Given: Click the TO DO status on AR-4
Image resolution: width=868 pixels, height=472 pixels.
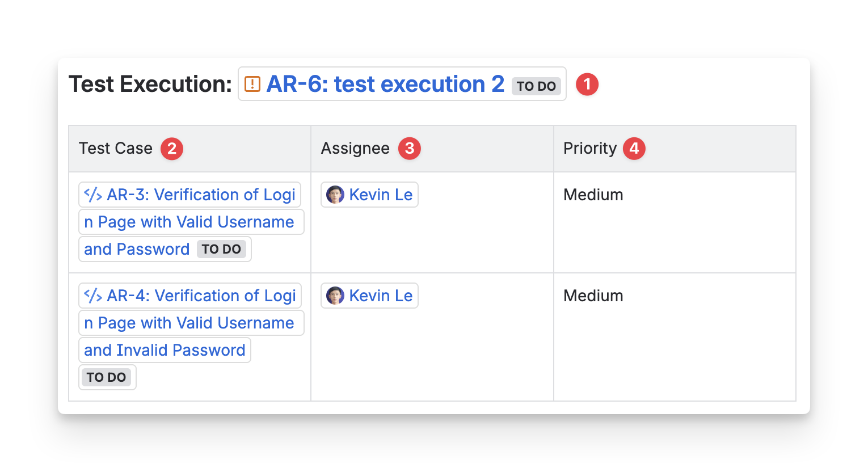Looking at the screenshot, I should 106,377.
